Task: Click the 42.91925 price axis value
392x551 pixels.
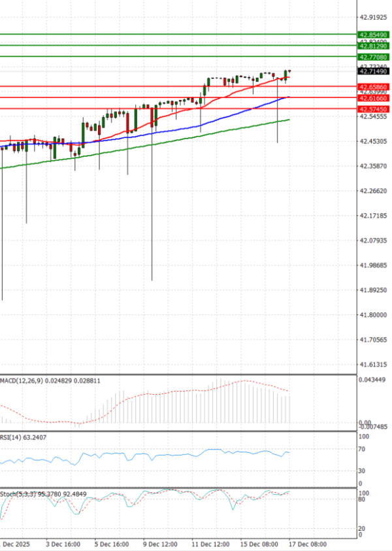Action: (373, 17)
